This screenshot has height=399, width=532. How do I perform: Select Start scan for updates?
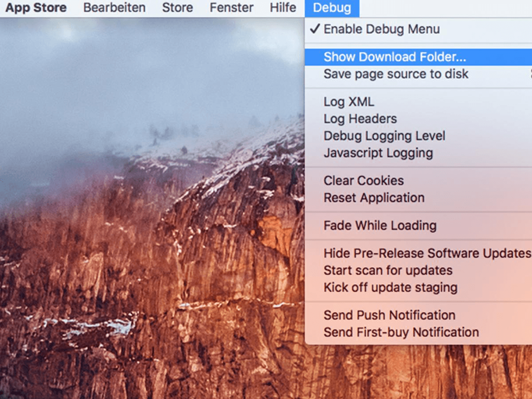click(x=388, y=270)
